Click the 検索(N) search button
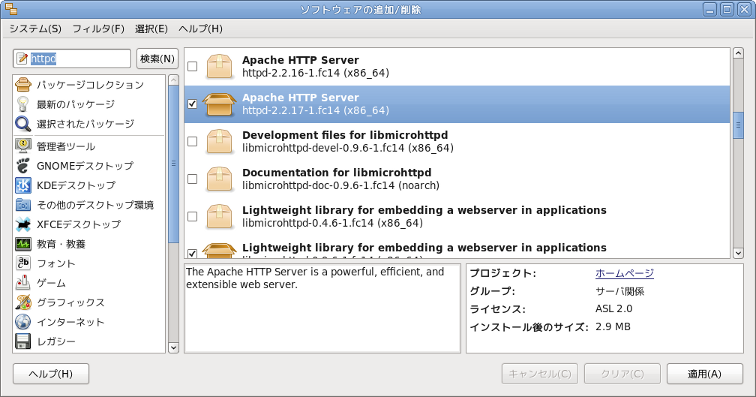 [157, 59]
